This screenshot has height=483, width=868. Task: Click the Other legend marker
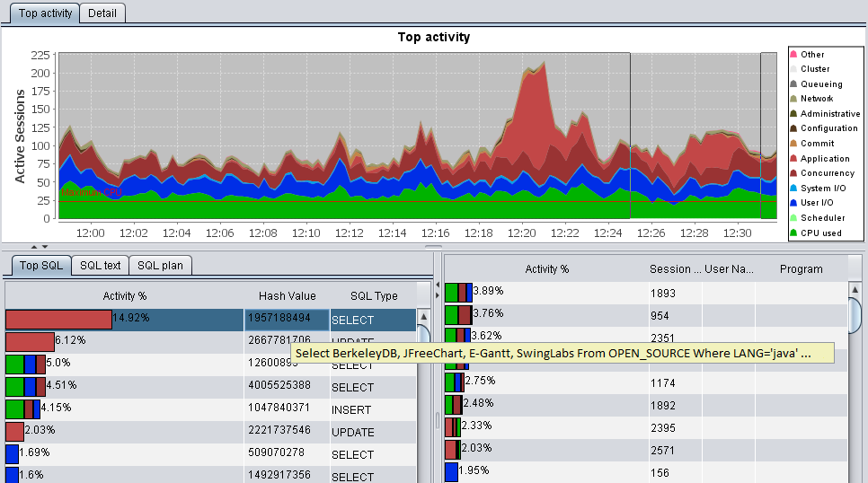click(793, 54)
